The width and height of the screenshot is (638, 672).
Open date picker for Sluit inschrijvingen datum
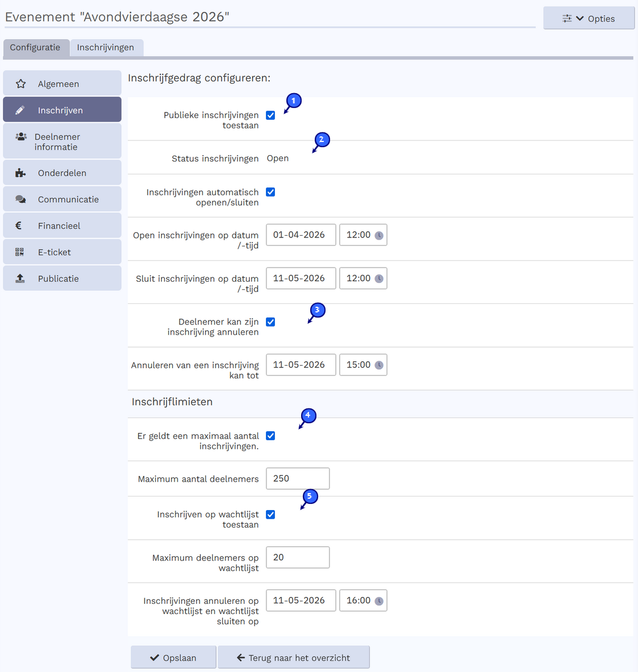(301, 278)
